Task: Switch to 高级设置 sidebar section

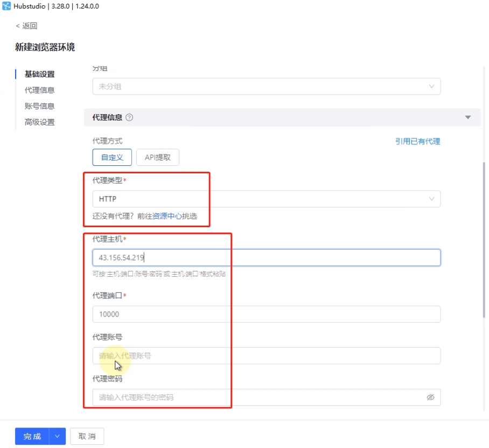Action: 39,122
